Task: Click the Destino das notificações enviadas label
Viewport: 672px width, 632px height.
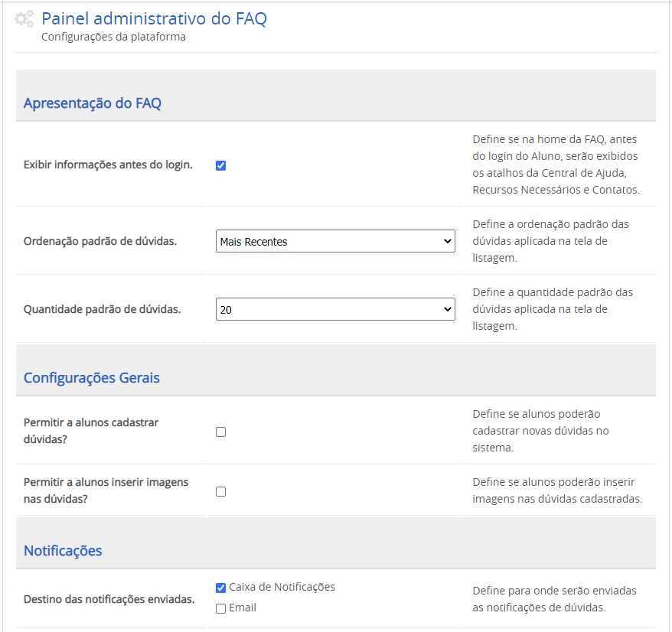Action: pos(109,599)
